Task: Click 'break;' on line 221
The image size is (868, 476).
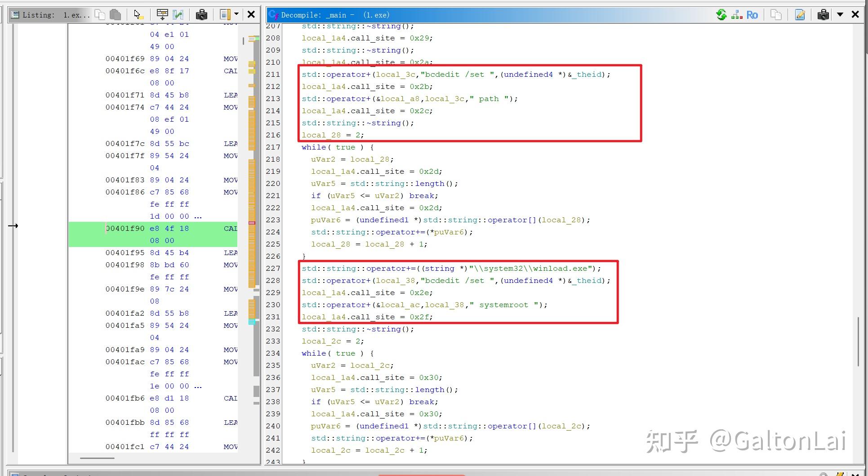Action: tap(423, 195)
